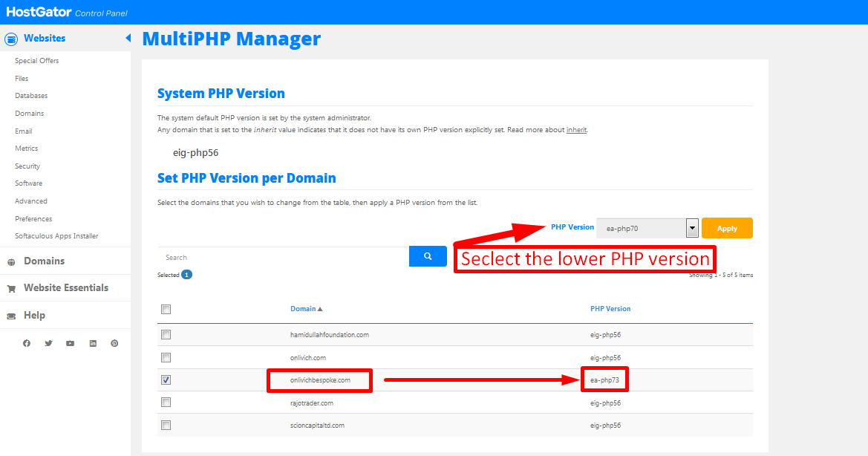
Task: Click the onlivich.com domain name
Action: pos(308,357)
